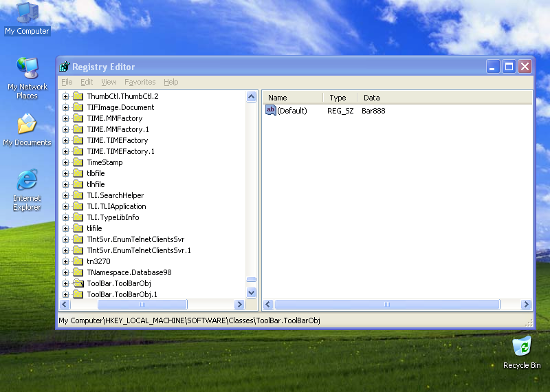The image size is (550, 392).
Task: Open the My Computer desktop icon
Action: pos(27,14)
